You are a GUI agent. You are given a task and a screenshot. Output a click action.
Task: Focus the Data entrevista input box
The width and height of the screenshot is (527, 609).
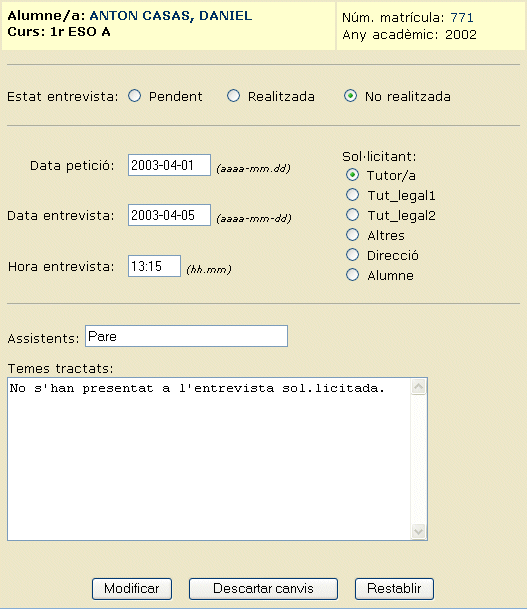(x=169, y=215)
